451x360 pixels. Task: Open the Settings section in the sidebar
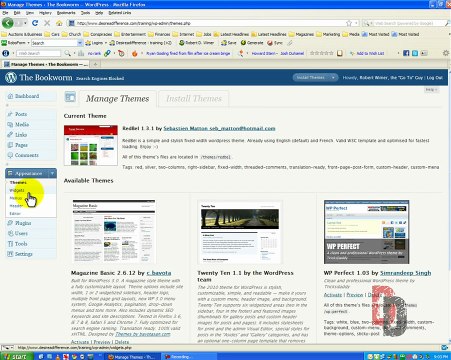(31, 254)
